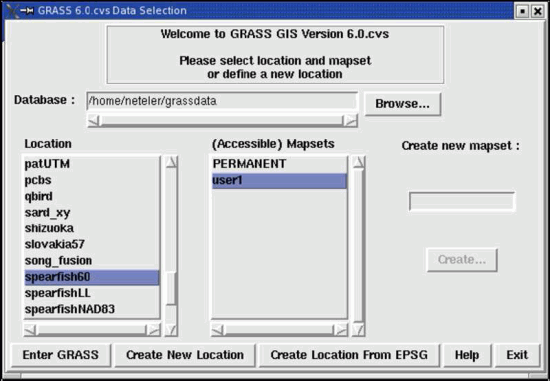Pick the sard_xy location
The height and width of the screenshot is (381, 550).
point(92,212)
